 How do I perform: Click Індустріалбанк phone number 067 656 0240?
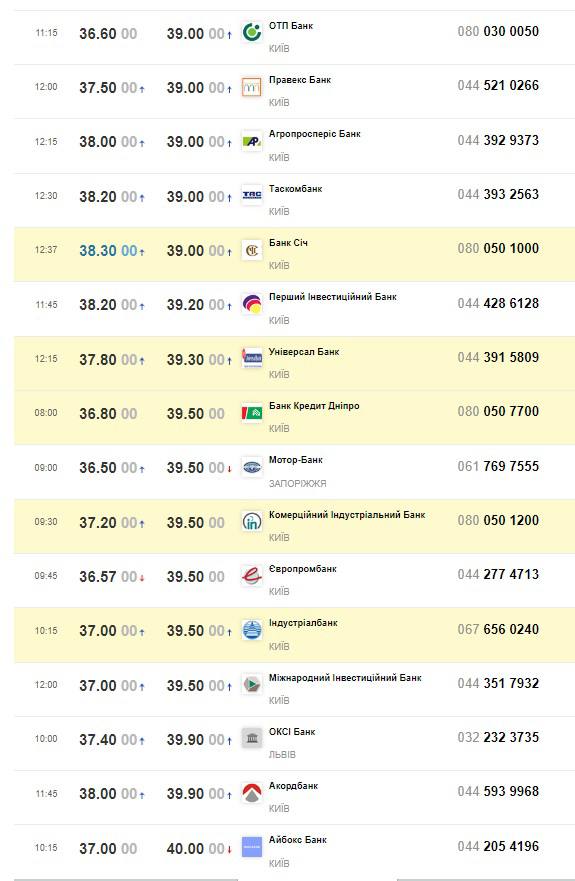pos(498,629)
